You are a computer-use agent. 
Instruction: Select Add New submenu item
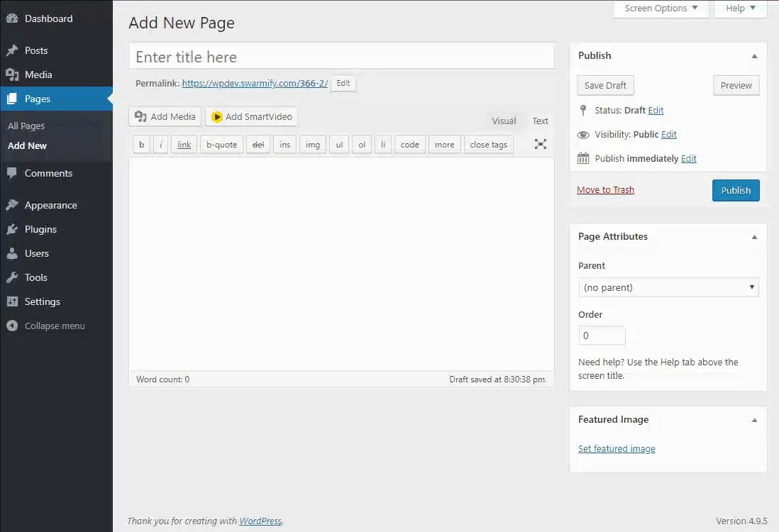28,145
